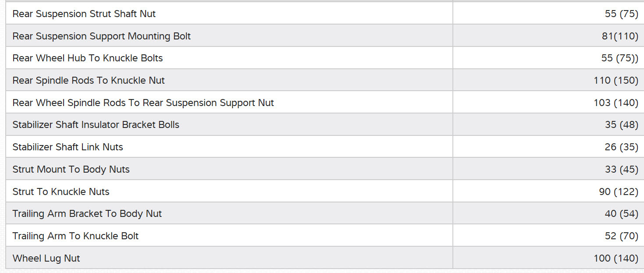644x273 pixels.
Task: Select the Wheel Lug Nut 100 (140) value
Action: 616,259
